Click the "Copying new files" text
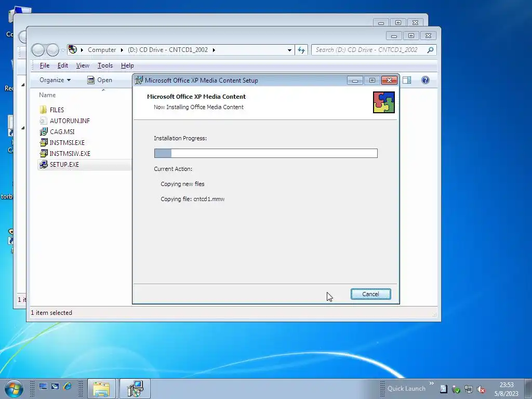This screenshot has width=532, height=399. pos(182,184)
